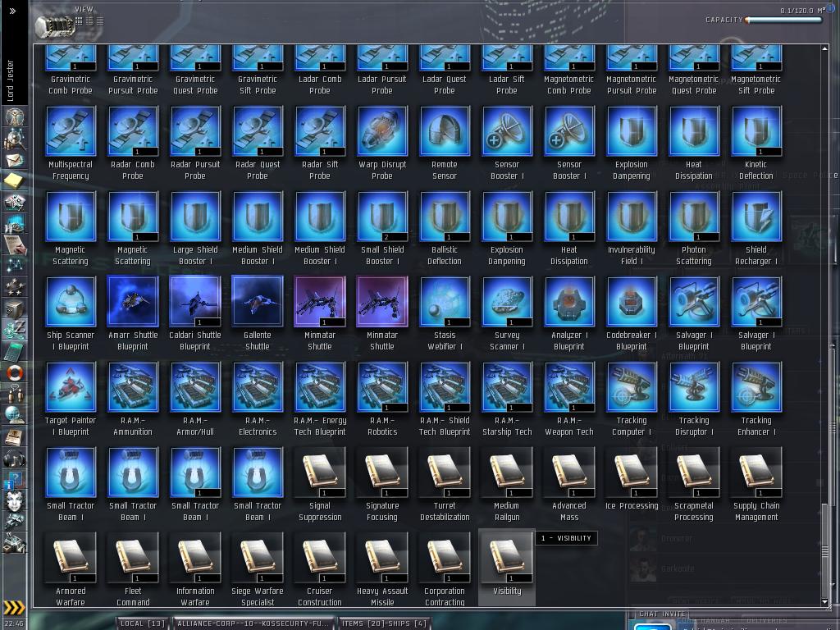The image size is (840, 630).
Task: Select the Caldari Shuttle Blueprint
Action: (195, 314)
